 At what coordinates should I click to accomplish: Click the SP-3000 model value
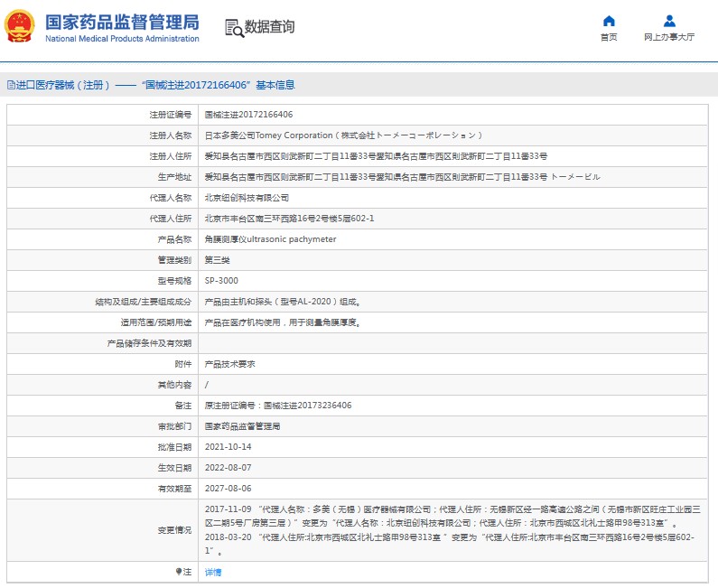pyautogui.click(x=221, y=281)
